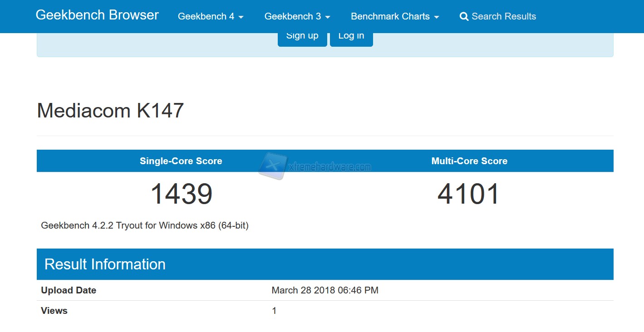Image resolution: width=644 pixels, height=332 pixels.
Task: Click the March 28 2018 upload date
Action: (x=325, y=290)
